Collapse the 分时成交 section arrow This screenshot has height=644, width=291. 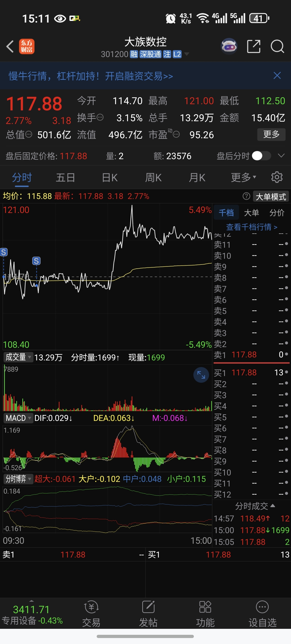273,506
